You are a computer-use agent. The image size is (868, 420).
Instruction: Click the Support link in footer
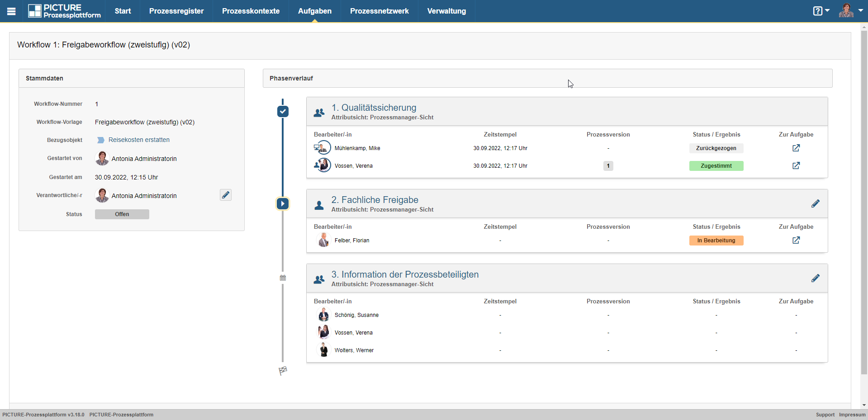(x=825, y=415)
